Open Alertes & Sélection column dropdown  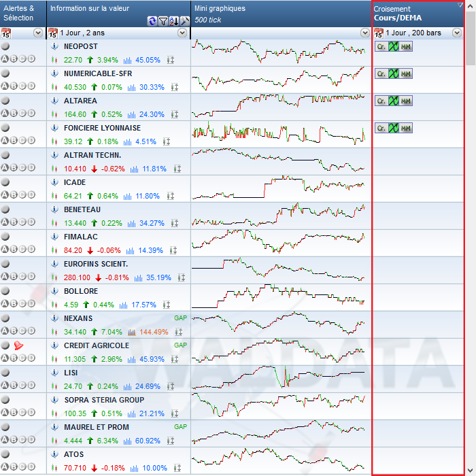pos(38,33)
